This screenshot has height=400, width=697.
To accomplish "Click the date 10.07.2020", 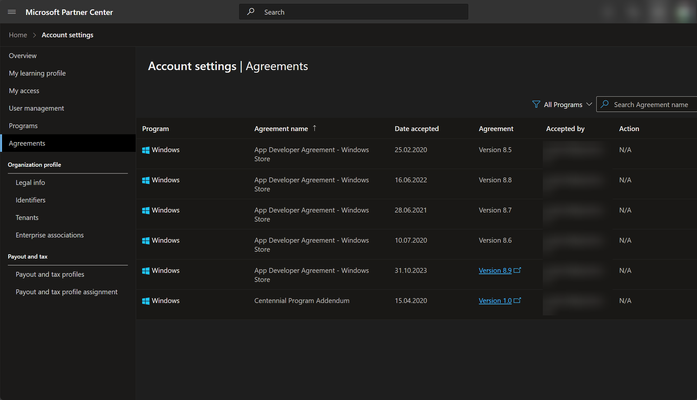I will point(411,240).
